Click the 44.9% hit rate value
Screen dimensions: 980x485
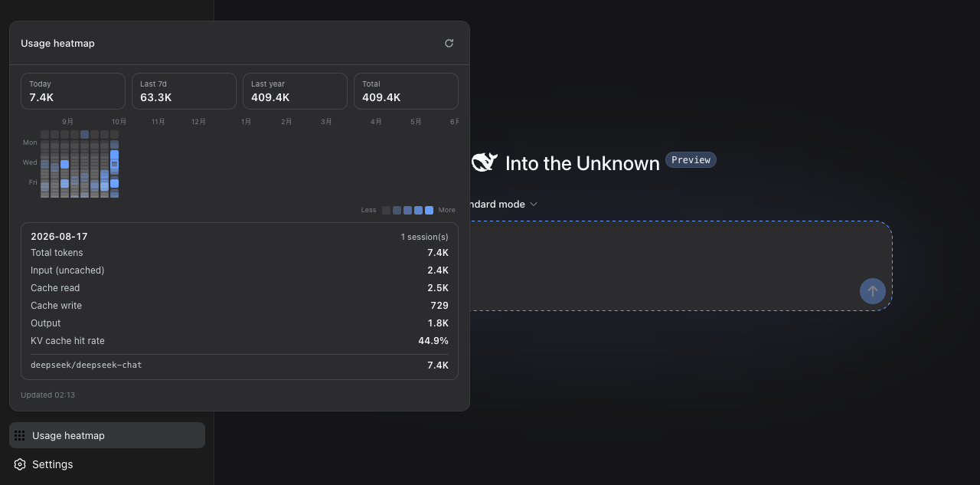(433, 341)
